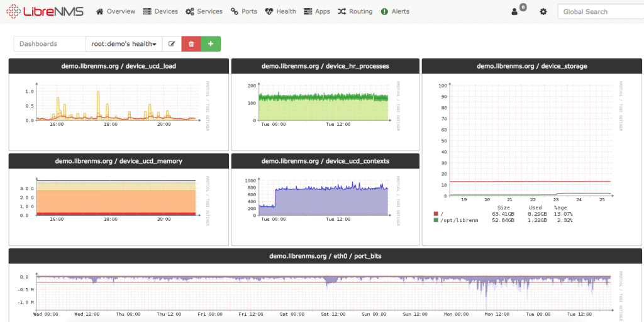Click the Overview home icon
Viewport: 644px width, 322px height.
[x=100, y=11]
